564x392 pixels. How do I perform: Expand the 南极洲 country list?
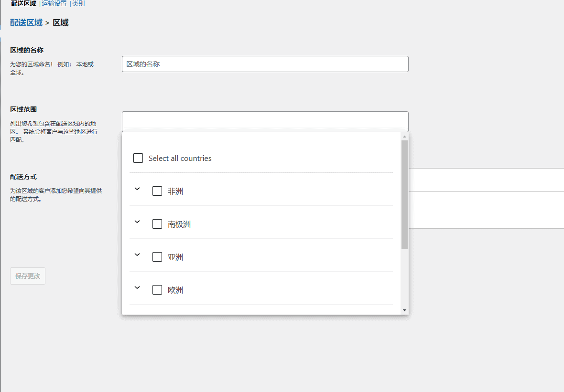coord(137,222)
